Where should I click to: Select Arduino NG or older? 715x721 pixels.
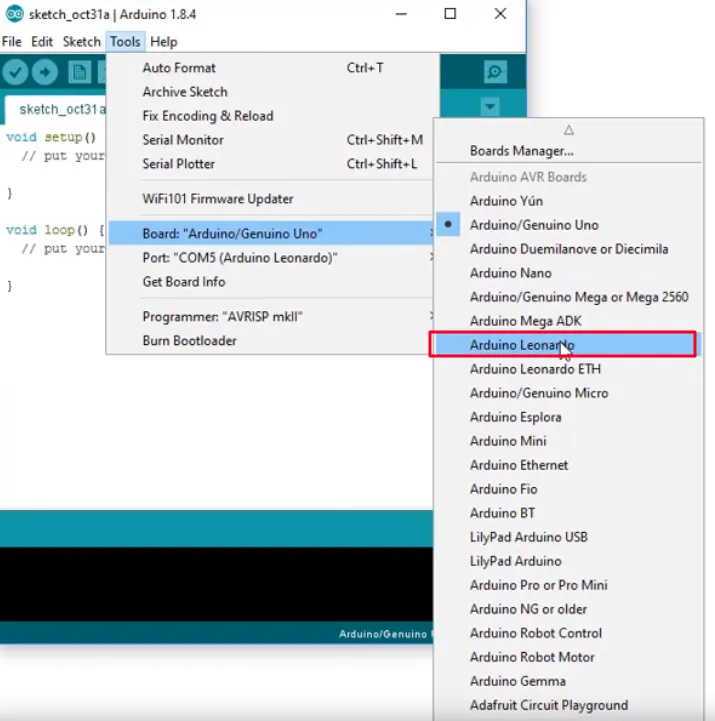point(568,609)
